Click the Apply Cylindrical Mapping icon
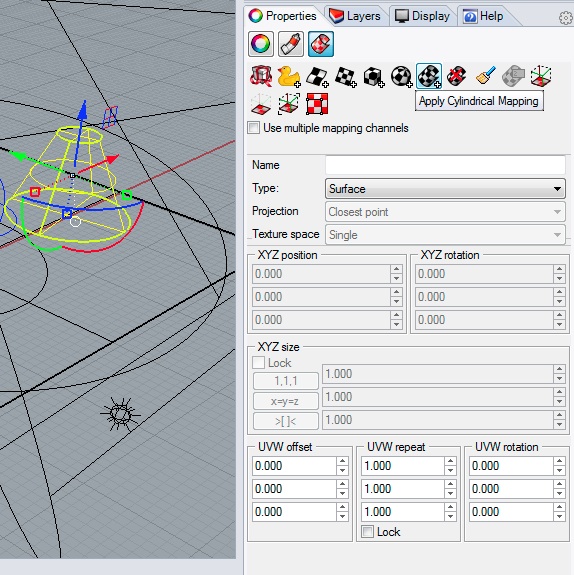 [x=429, y=76]
